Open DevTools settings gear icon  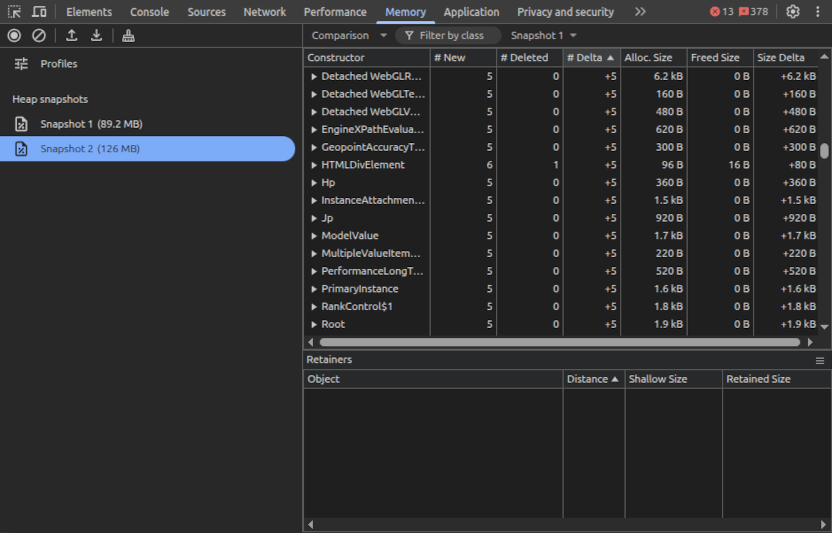[793, 12]
